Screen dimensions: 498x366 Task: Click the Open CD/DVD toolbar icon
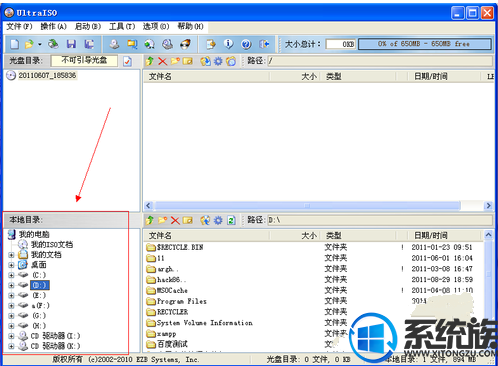[53, 44]
